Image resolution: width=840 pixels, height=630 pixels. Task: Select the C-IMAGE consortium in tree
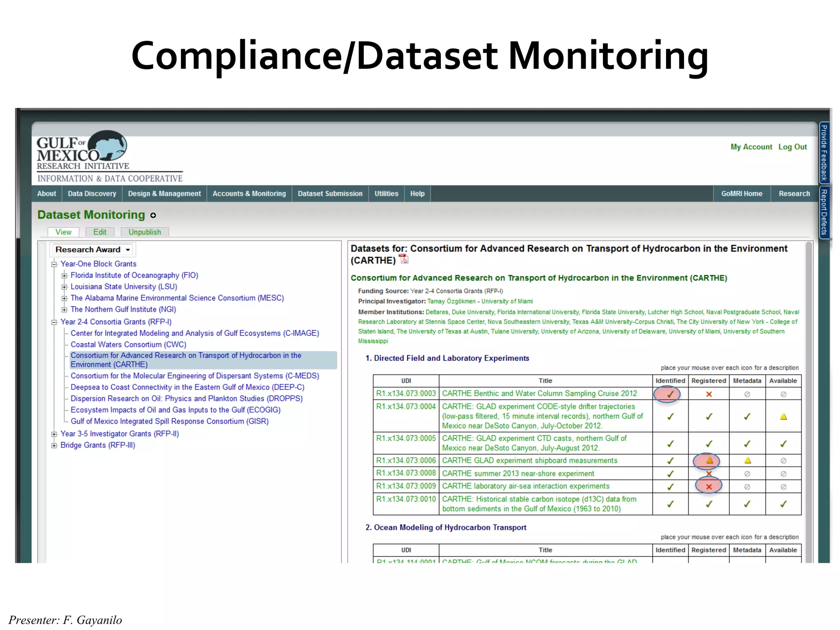[x=195, y=333]
